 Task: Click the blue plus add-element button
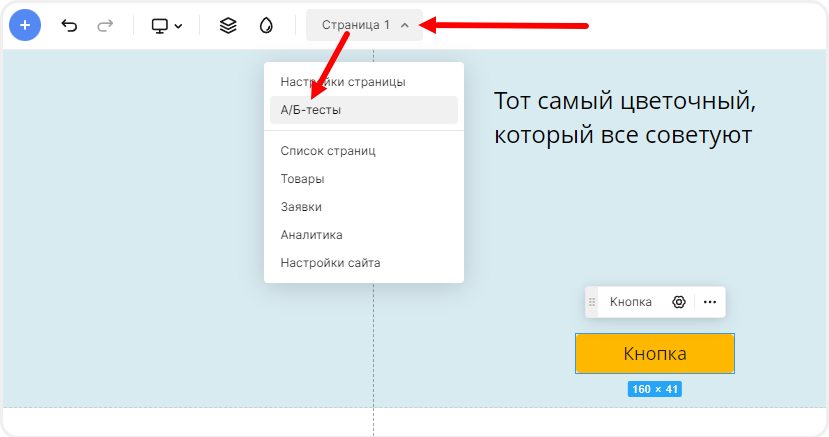(x=25, y=25)
